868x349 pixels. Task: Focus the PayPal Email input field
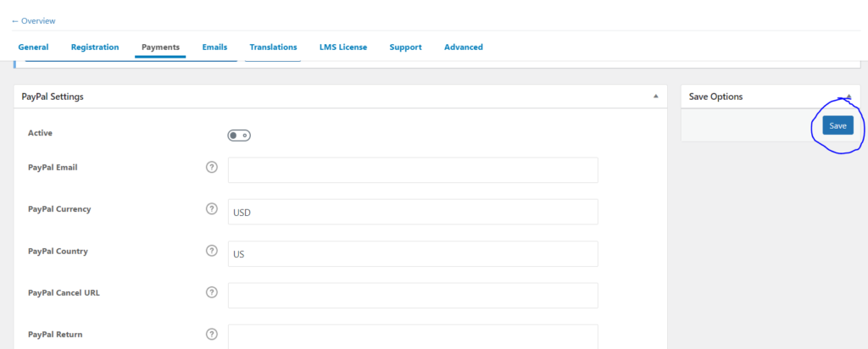point(413,169)
